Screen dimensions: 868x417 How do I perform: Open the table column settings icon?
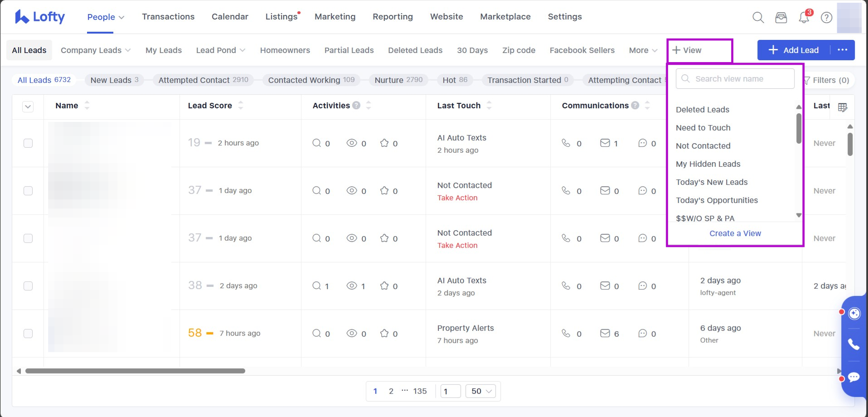click(x=843, y=107)
